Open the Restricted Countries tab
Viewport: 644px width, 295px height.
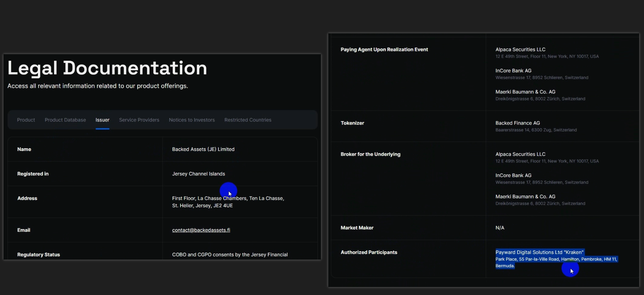[248, 120]
